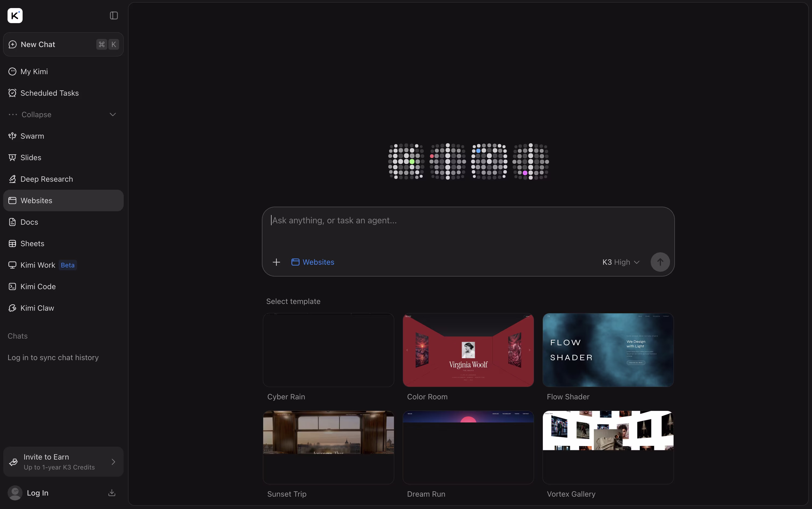Click the dot-matrix graphic with magenta dot
812x509 pixels.
click(x=530, y=162)
